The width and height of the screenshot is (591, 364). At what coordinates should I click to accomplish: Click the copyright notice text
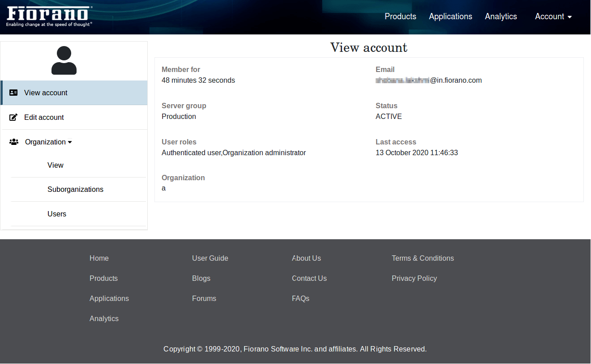[295, 349]
